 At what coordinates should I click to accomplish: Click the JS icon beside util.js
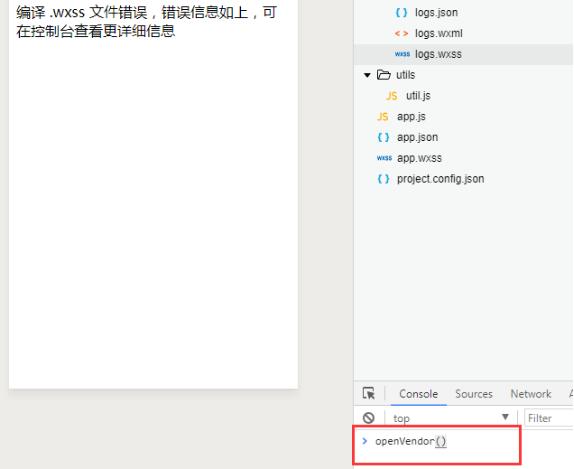(392, 96)
